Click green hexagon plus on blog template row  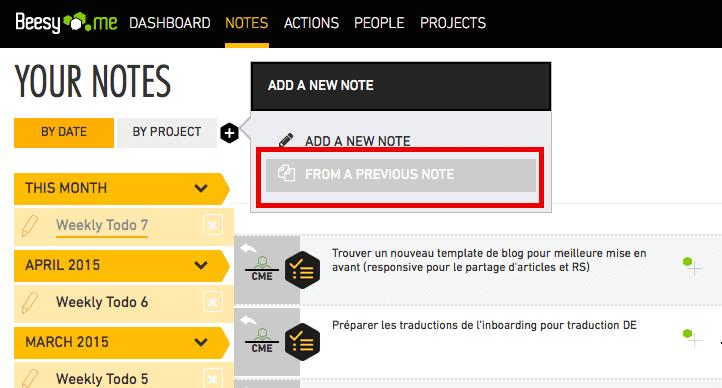[692, 266]
